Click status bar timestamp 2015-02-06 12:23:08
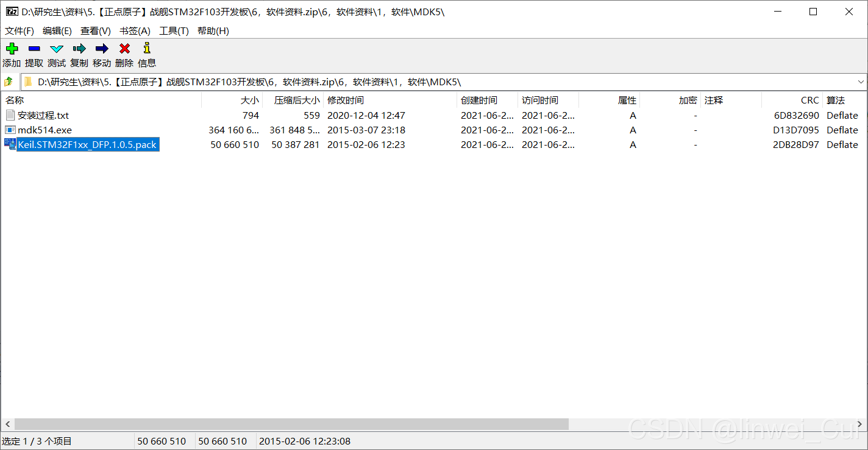 [305, 441]
